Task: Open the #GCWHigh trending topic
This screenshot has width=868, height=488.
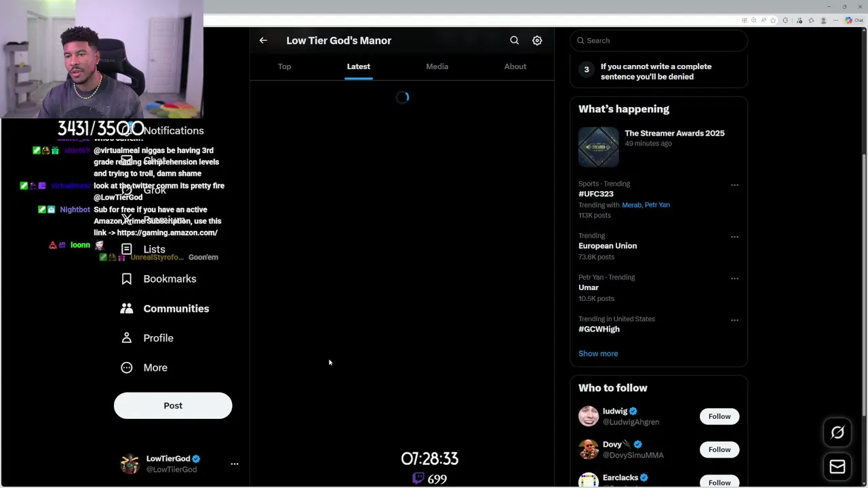Action: pyautogui.click(x=599, y=329)
